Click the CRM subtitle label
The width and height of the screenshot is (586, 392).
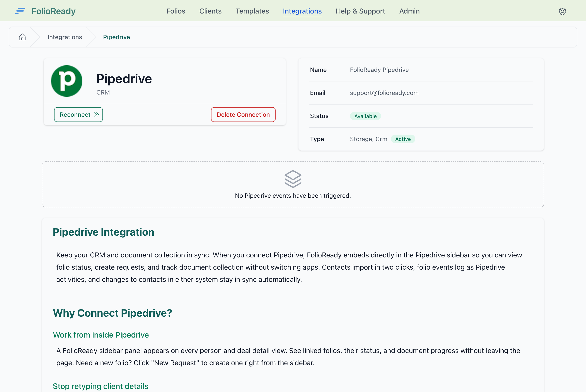coord(103,93)
